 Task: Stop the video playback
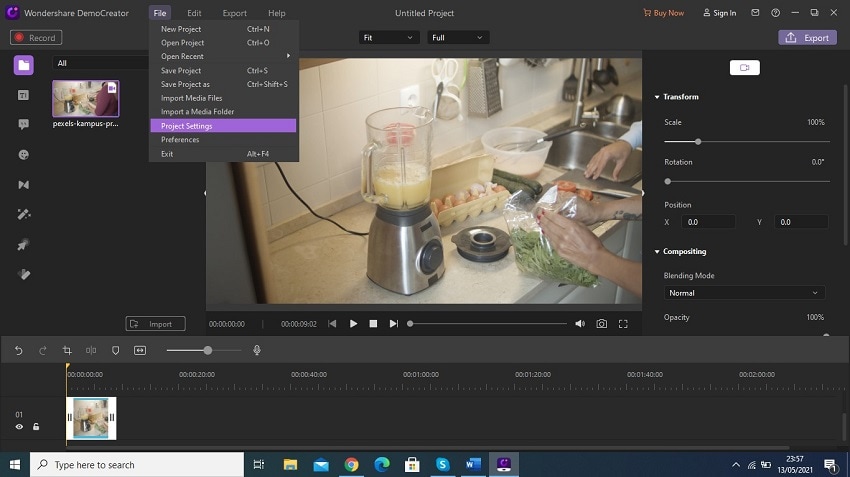[x=373, y=324]
